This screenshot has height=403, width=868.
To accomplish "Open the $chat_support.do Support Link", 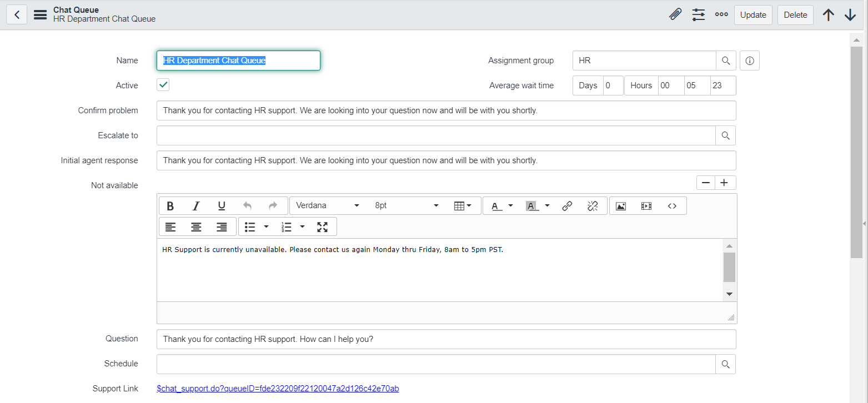I will click(x=278, y=389).
